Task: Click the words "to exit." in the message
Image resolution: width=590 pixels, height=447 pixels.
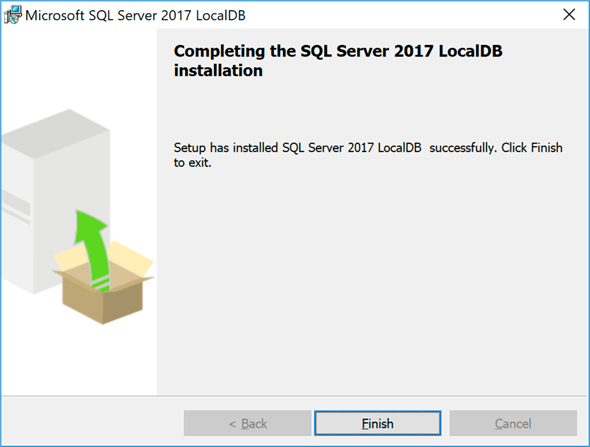Action: coord(192,163)
